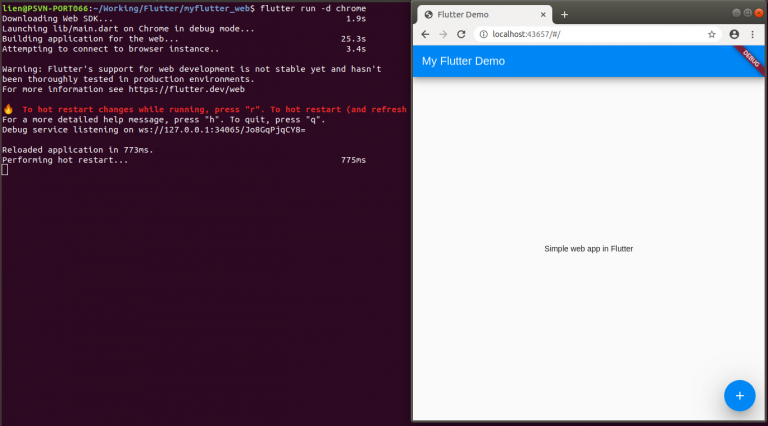Click the 'Reloaded application in 773ms.' line
The height and width of the screenshot is (426, 768).
[x=78, y=150]
